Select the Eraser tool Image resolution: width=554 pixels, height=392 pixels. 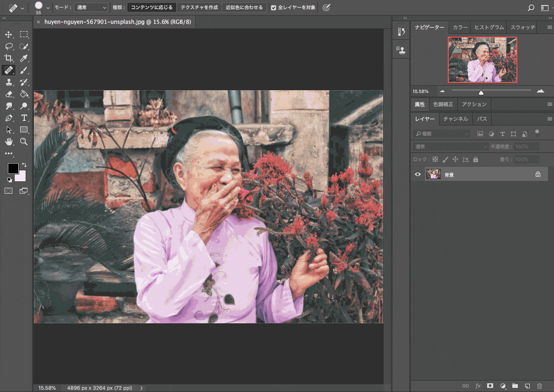click(9, 94)
